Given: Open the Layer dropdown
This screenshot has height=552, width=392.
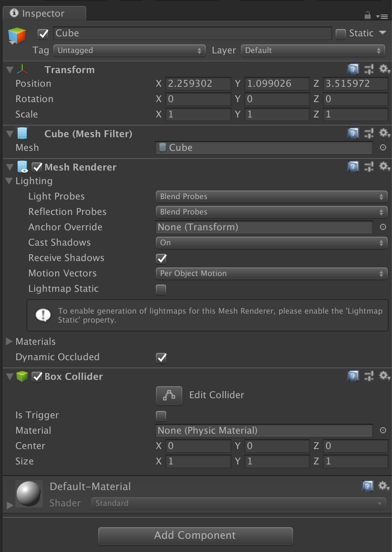Looking at the screenshot, I should [313, 50].
